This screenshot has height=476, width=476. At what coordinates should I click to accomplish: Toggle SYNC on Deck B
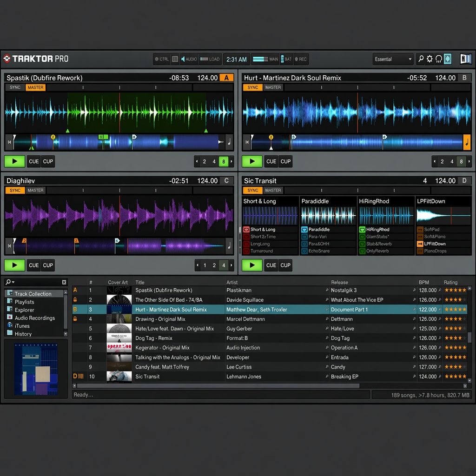pyautogui.click(x=252, y=87)
